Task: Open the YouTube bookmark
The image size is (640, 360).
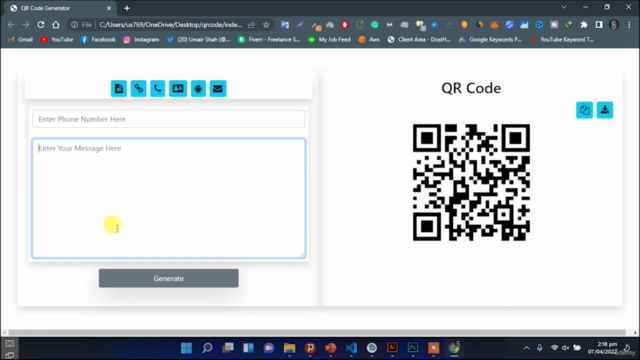Action: 57,40
